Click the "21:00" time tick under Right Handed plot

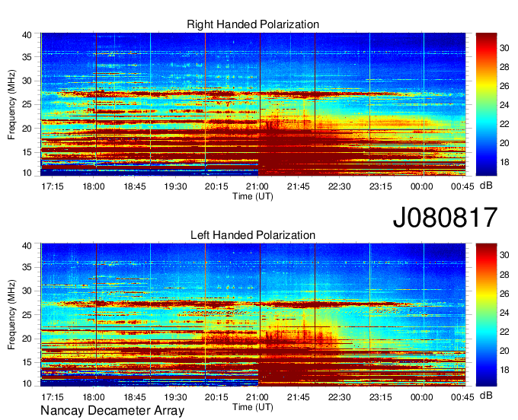tap(257, 186)
